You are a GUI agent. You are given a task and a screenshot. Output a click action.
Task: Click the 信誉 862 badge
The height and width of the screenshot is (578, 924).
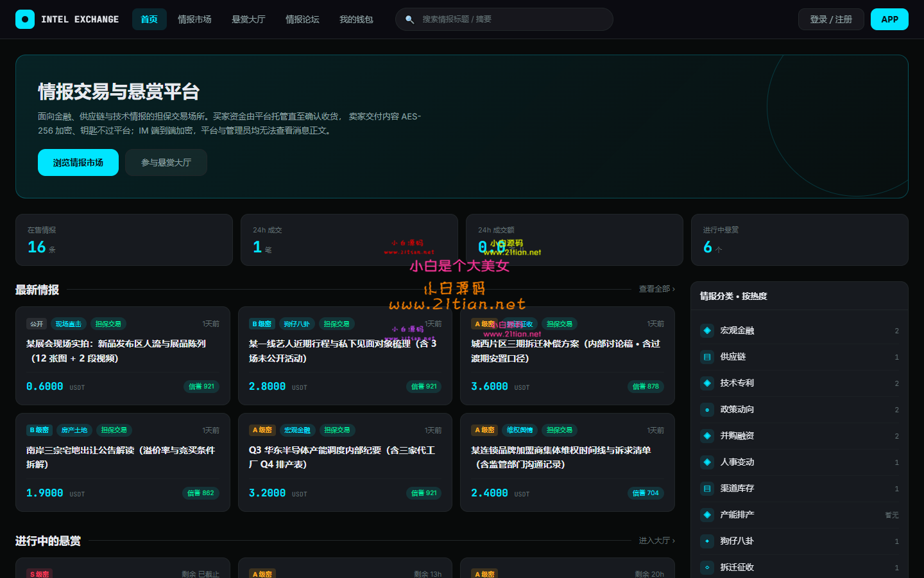[x=201, y=493]
